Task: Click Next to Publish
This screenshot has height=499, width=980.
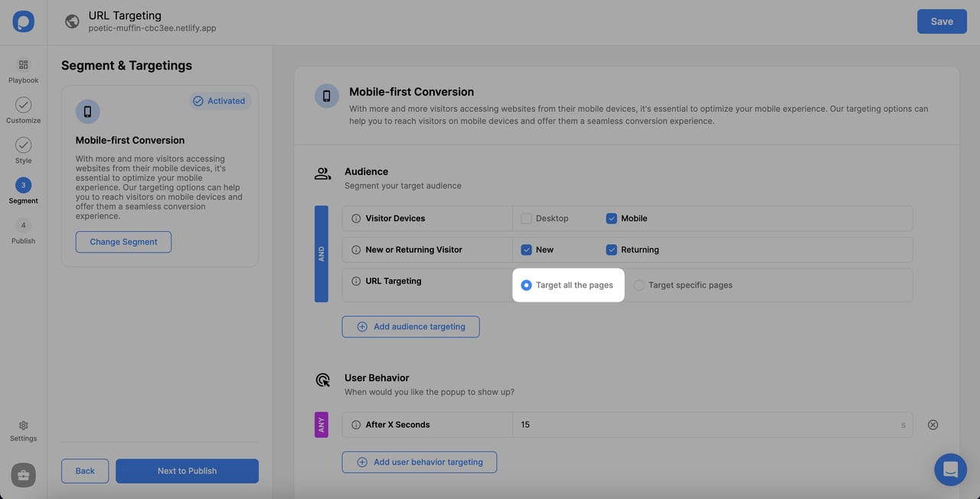Action: click(x=187, y=471)
